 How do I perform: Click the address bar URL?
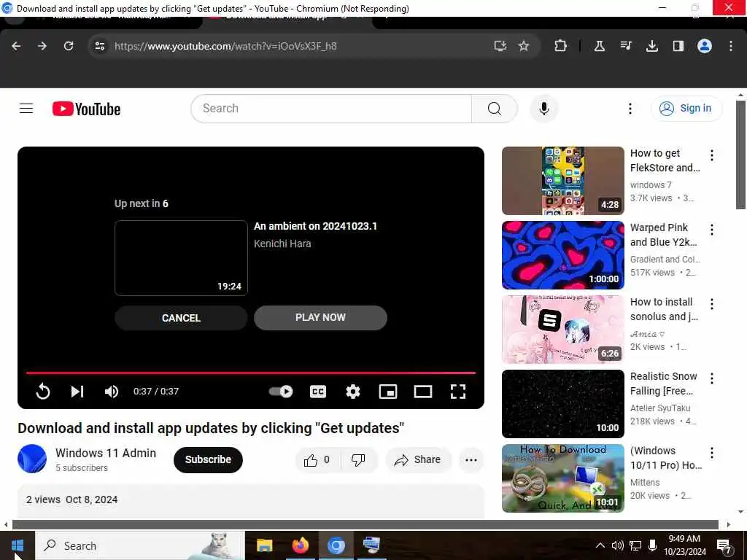click(x=225, y=46)
